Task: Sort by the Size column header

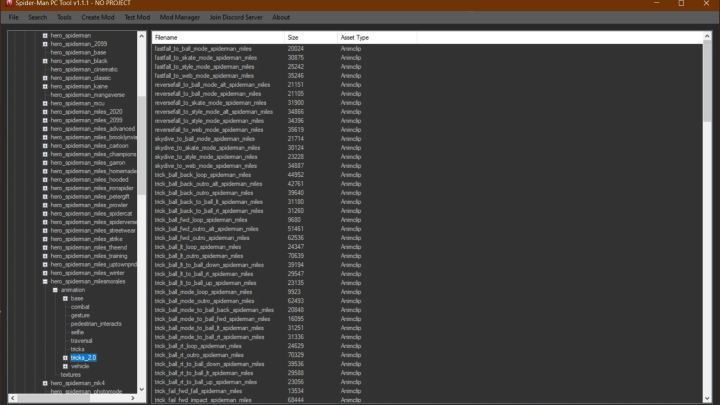Action: (x=310, y=38)
